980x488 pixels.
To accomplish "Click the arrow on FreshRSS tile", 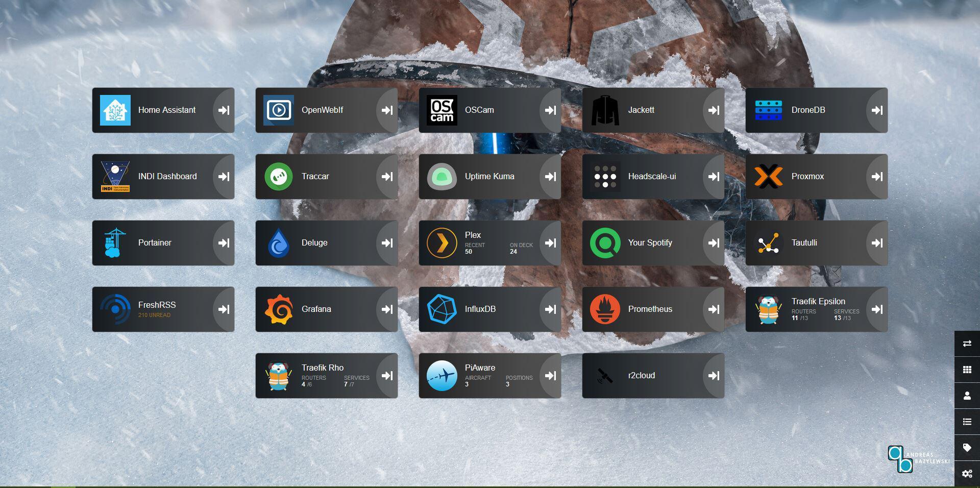I will pyautogui.click(x=224, y=309).
